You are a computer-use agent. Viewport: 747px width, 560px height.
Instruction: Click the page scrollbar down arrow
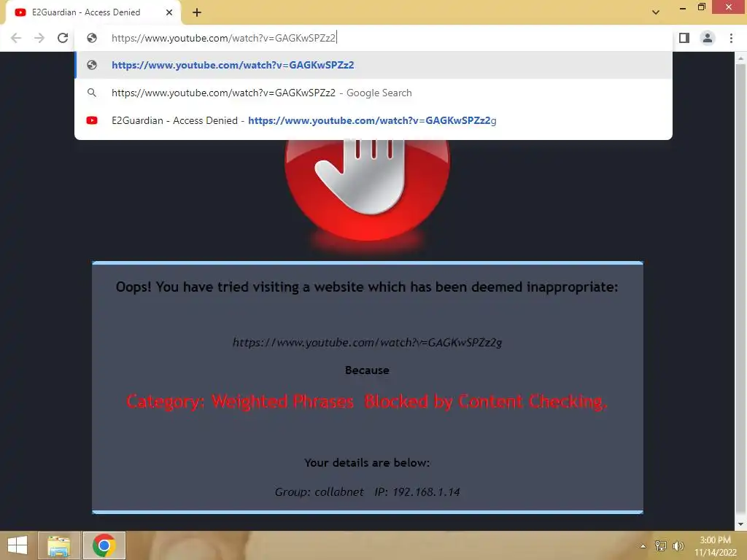740,524
